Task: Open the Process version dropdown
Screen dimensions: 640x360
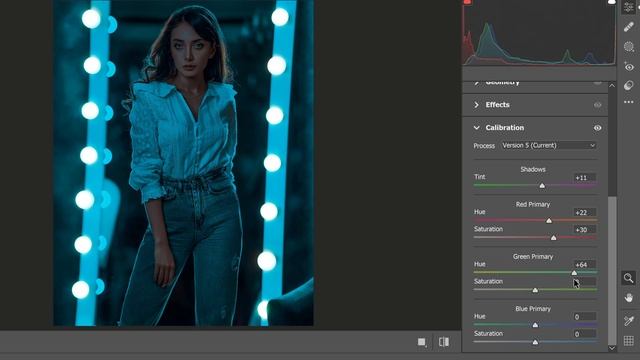Action: (549, 145)
